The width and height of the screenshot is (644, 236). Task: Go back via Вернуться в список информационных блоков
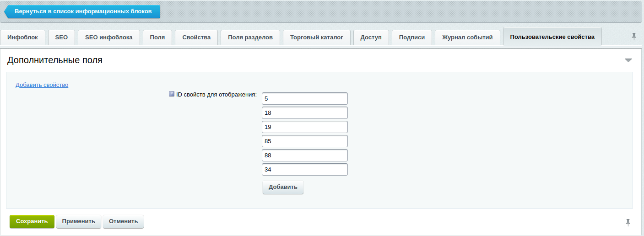tap(82, 11)
